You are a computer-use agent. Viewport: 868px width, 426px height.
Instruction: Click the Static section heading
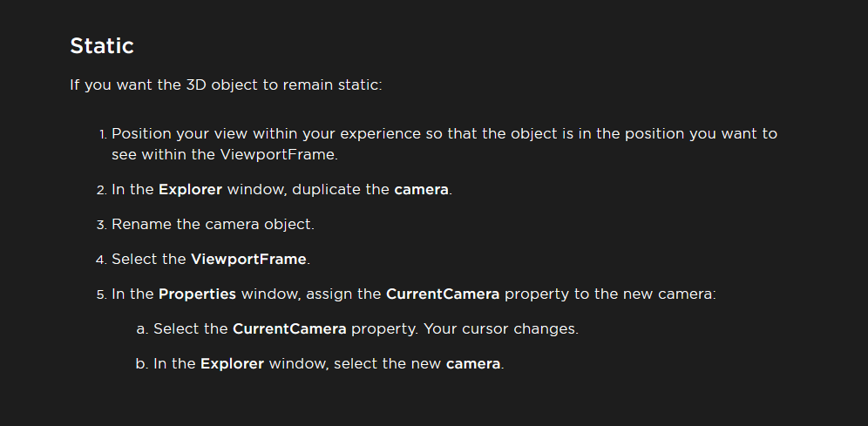click(102, 46)
